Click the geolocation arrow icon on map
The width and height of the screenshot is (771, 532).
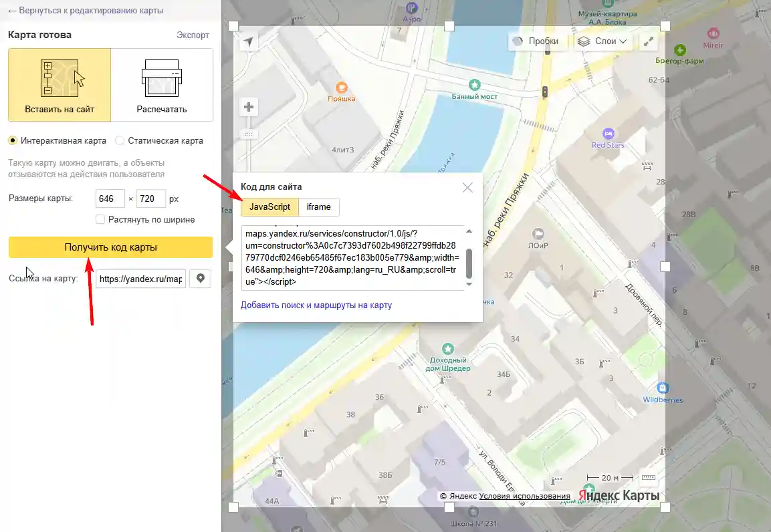[249, 42]
